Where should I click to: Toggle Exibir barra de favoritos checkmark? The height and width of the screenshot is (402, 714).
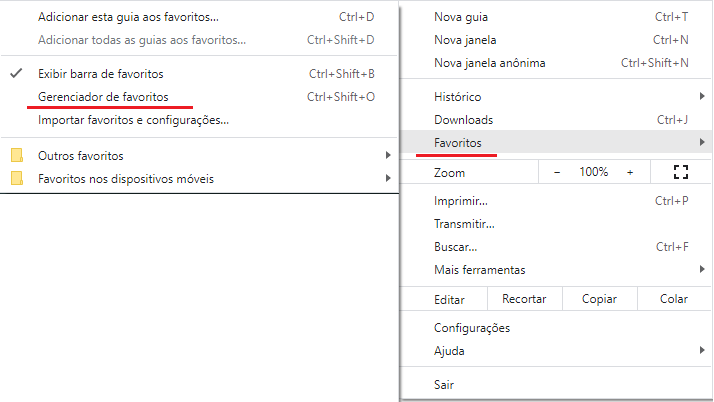coord(16,73)
